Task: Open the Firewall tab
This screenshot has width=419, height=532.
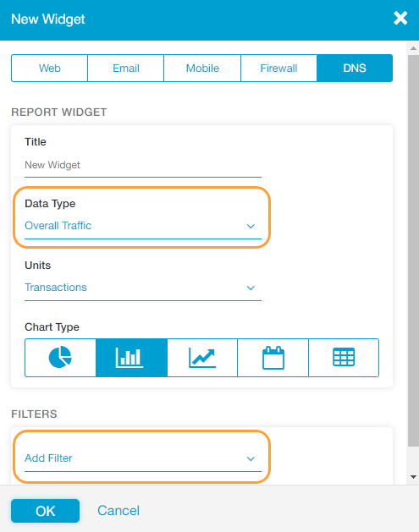Action: tap(278, 68)
